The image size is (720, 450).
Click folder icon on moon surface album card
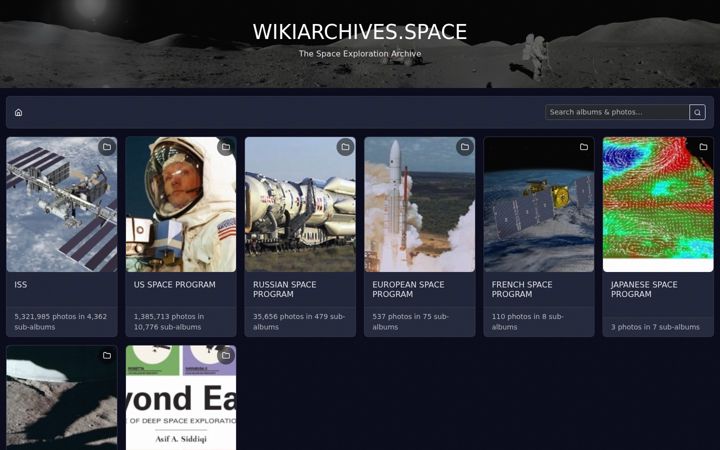(x=107, y=355)
